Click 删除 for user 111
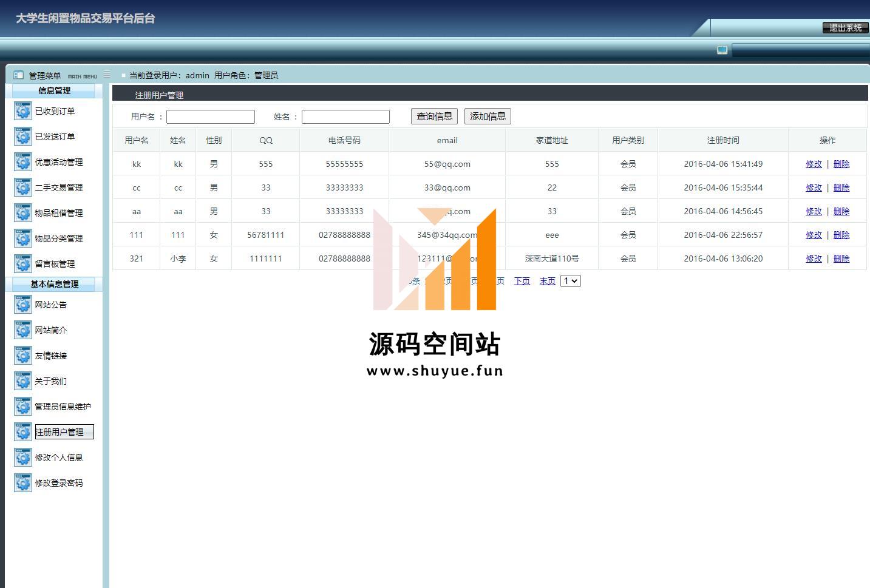The image size is (870, 588). (x=841, y=235)
